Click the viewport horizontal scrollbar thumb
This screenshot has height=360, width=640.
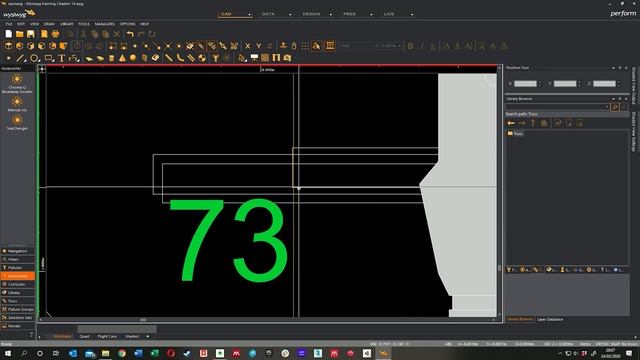(143, 320)
